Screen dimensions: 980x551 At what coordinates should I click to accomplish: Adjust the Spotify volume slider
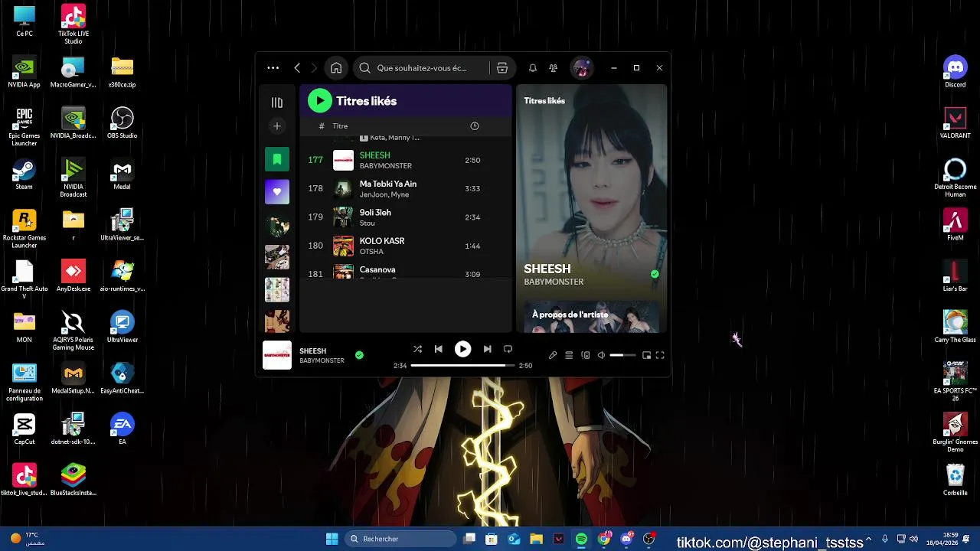tap(622, 355)
